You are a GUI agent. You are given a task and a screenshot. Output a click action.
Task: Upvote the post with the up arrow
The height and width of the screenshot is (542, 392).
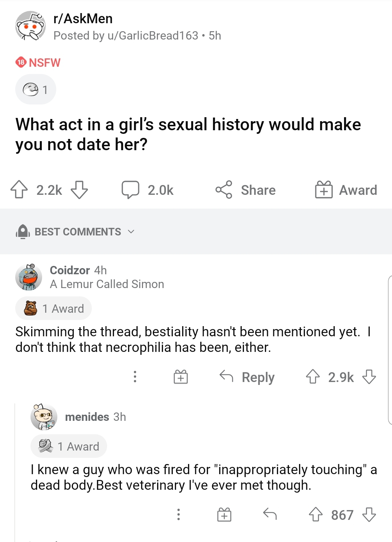point(20,189)
